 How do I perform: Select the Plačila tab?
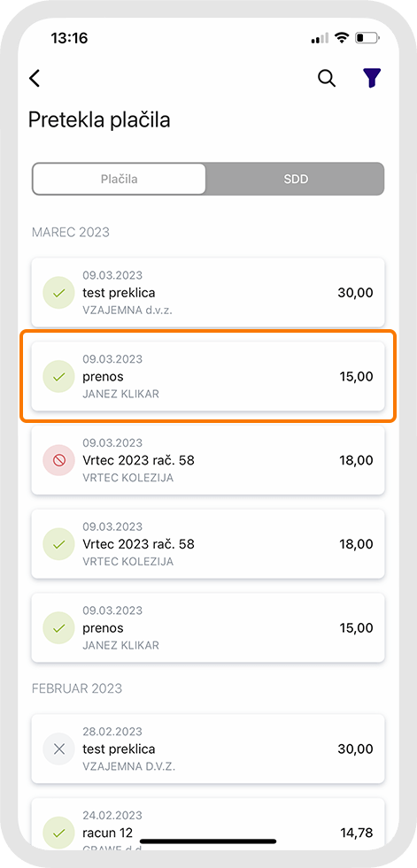pos(119,179)
